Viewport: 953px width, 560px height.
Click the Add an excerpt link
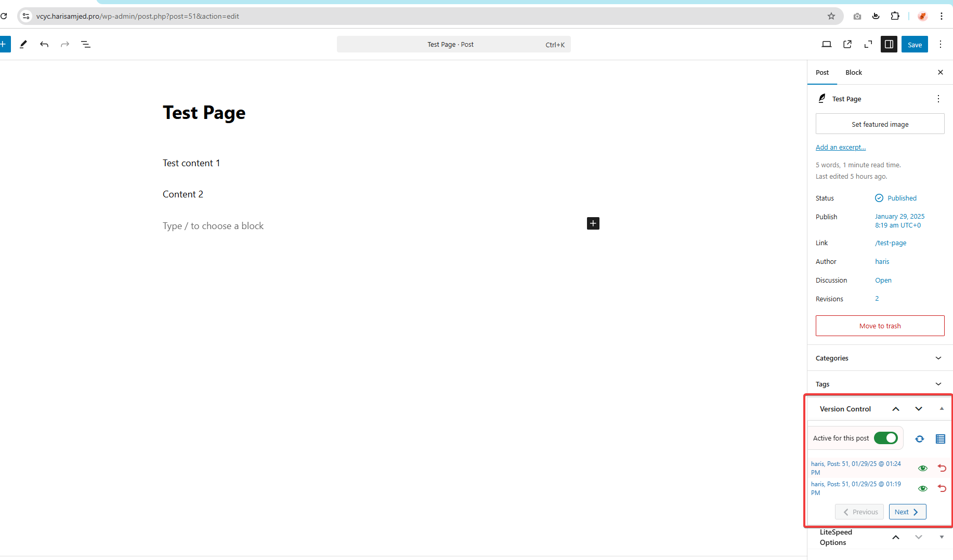[x=841, y=147]
